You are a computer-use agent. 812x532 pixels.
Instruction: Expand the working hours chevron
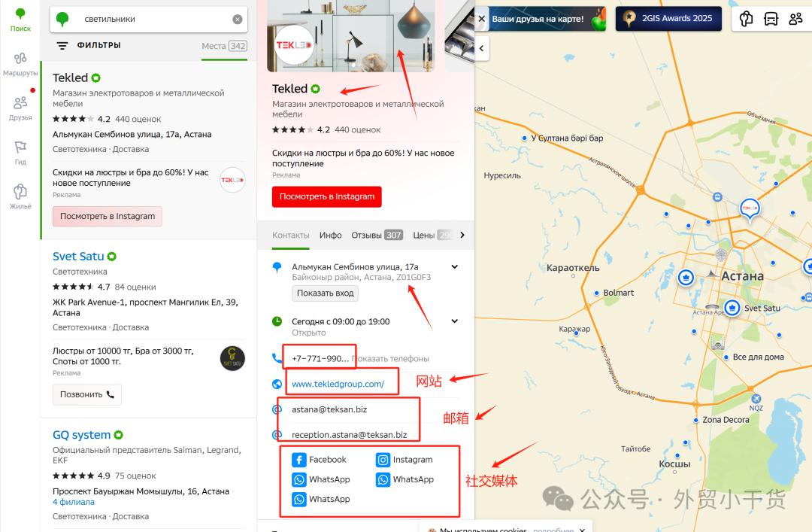point(454,321)
